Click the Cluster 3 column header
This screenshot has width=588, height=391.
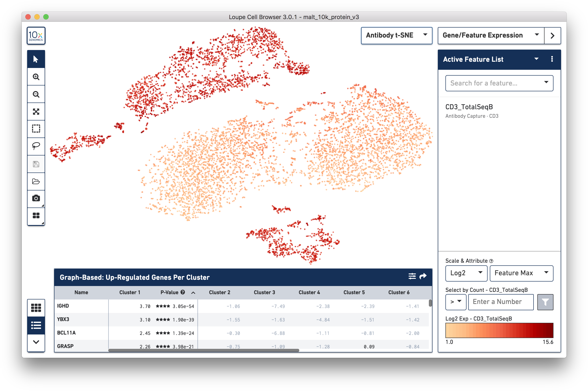coord(264,293)
